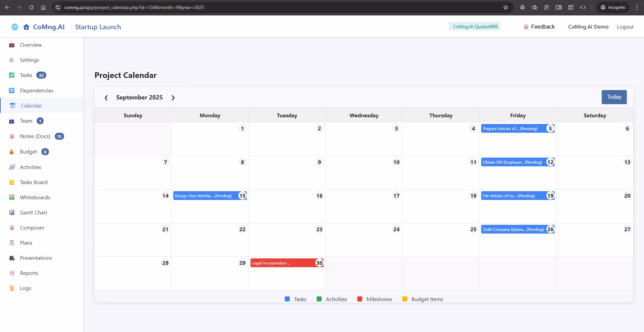Image resolution: width=644 pixels, height=332 pixels.
Task: Click the CoMng.AI home icon
Action: (26, 27)
